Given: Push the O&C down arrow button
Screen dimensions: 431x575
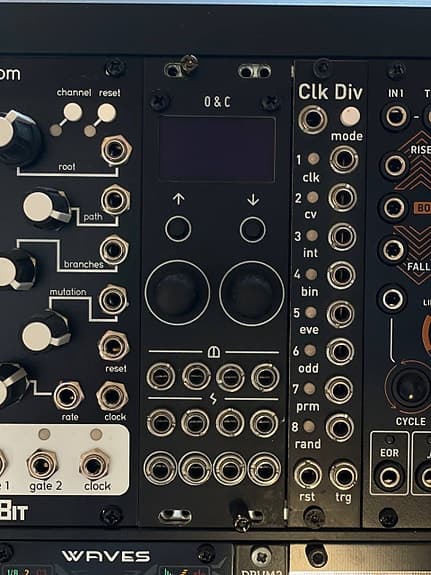Looking at the screenshot, I should 252,230.
